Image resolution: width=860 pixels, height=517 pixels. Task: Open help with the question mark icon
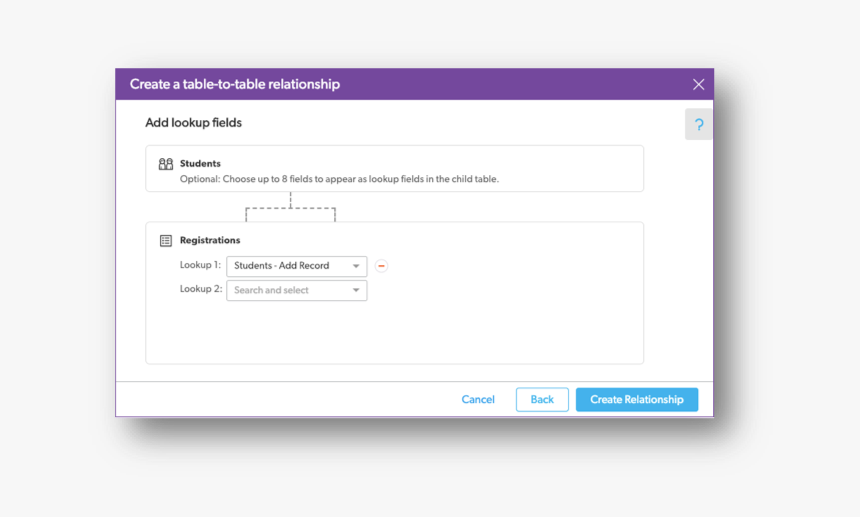pyautogui.click(x=699, y=125)
